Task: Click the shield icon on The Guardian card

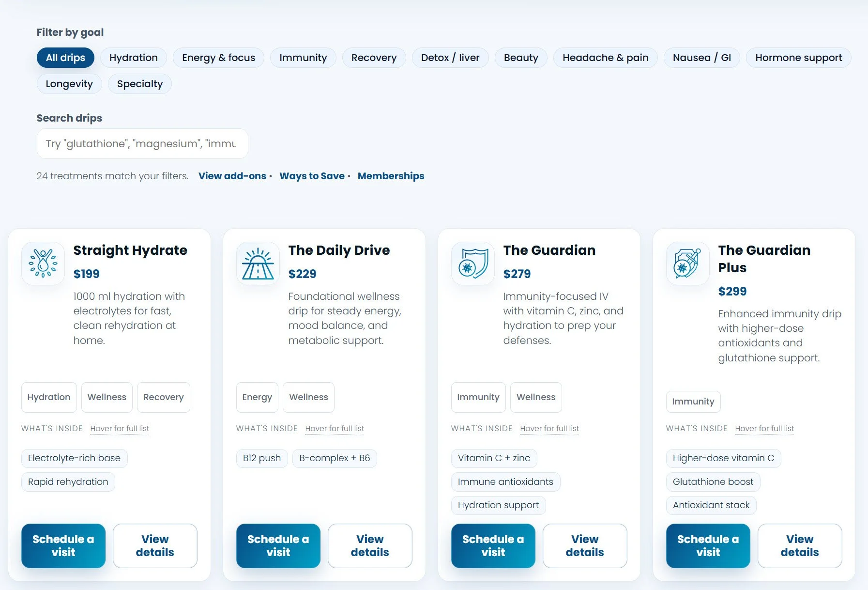Action: click(x=472, y=263)
